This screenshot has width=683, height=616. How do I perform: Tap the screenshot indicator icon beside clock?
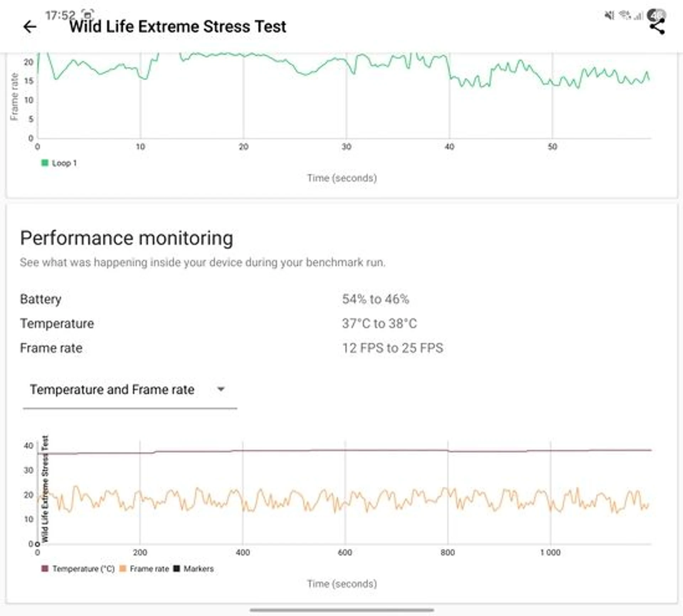coord(88,15)
